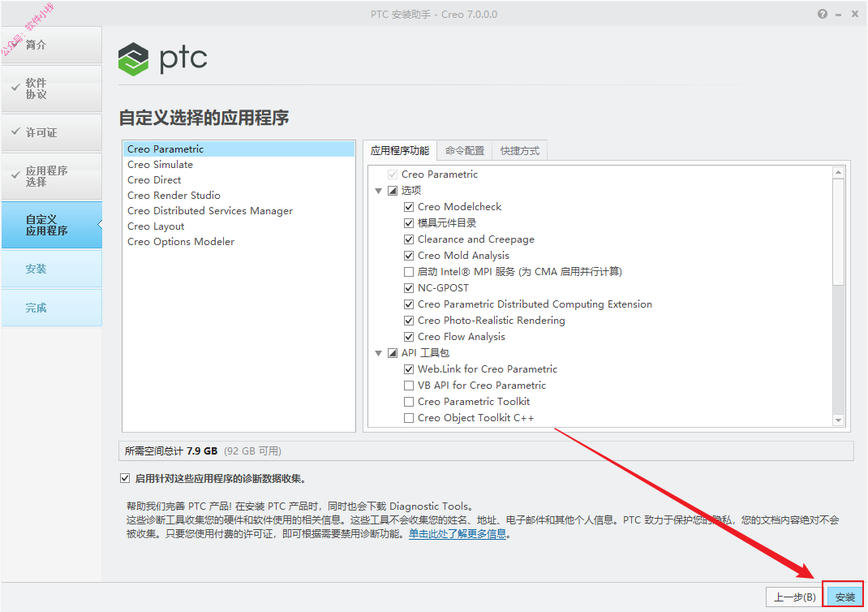Viewport: 868px width, 612px height.
Task: Minimize the installer window
Action: pyautogui.click(x=839, y=15)
